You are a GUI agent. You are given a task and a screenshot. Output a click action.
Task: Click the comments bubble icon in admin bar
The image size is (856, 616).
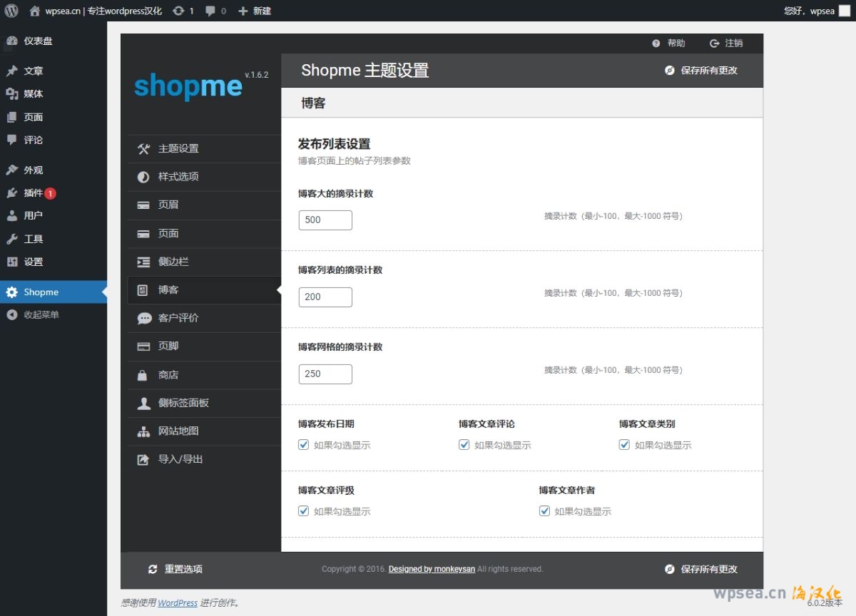210,11
